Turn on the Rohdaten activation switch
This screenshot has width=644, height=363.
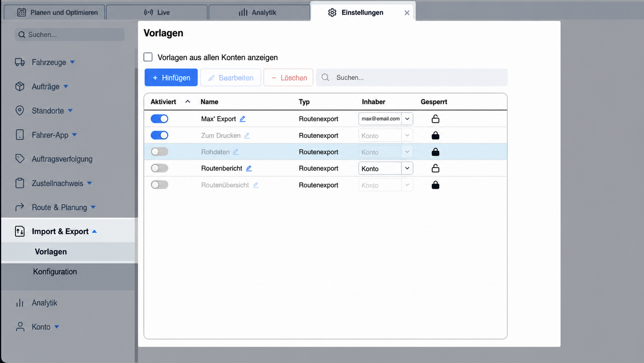pos(159,152)
